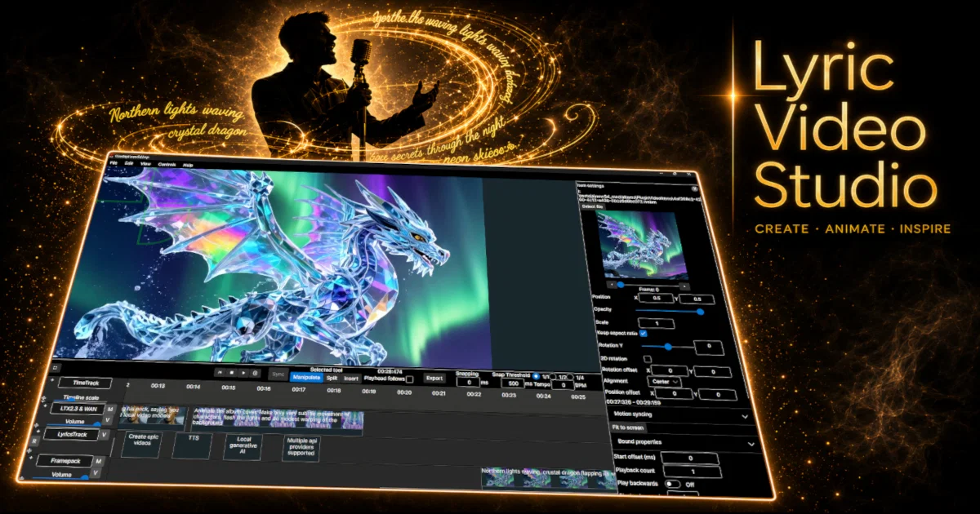The height and width of the screenshot is (514, 980).
Task: Click the Select file button
Action: point(592,206)
